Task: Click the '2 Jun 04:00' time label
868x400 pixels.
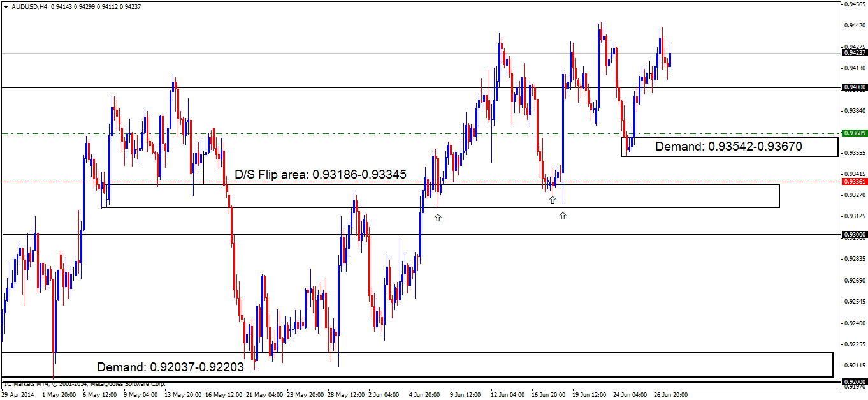Action: coord(383,395)
